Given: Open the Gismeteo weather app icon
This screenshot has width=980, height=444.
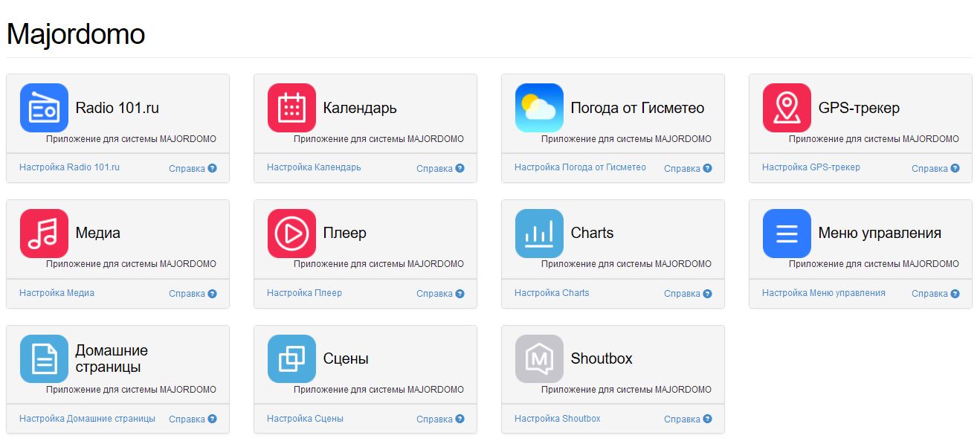Looking at the screenshot, I should (539, 108).
